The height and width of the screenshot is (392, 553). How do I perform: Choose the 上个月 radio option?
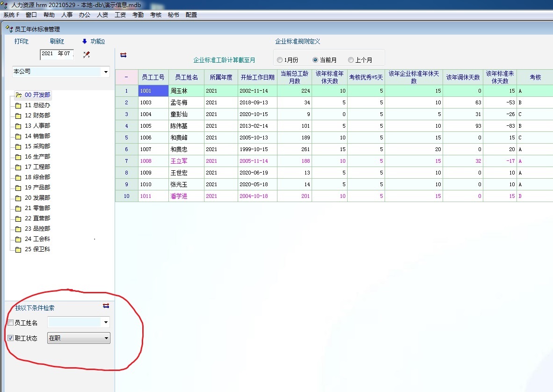pos(351,60)
